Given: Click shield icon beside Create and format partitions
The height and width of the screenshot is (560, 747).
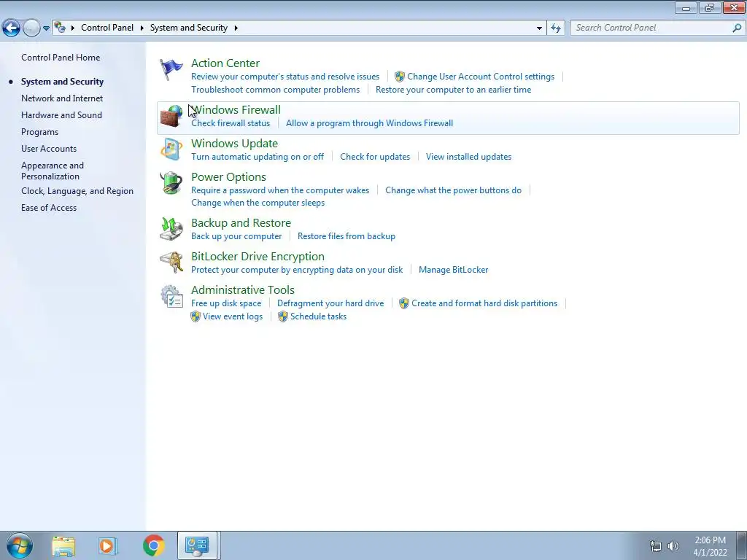Looking at the screenshot, I should coord(404,303).
